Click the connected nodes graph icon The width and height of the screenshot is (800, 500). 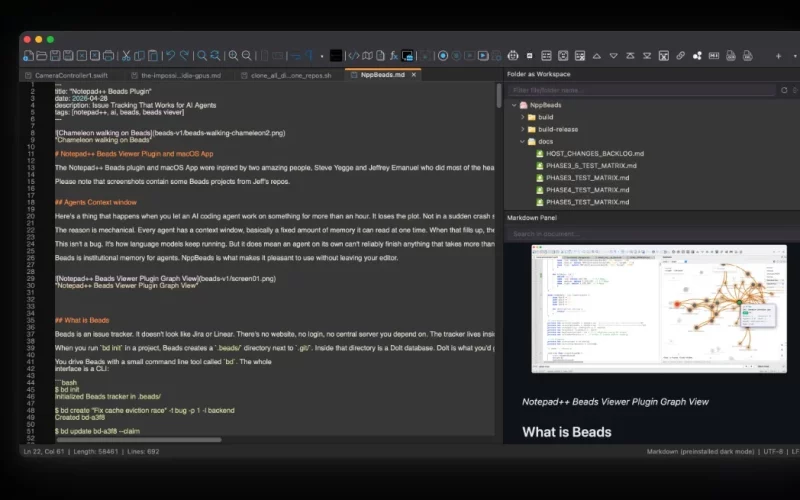(697, 56)
